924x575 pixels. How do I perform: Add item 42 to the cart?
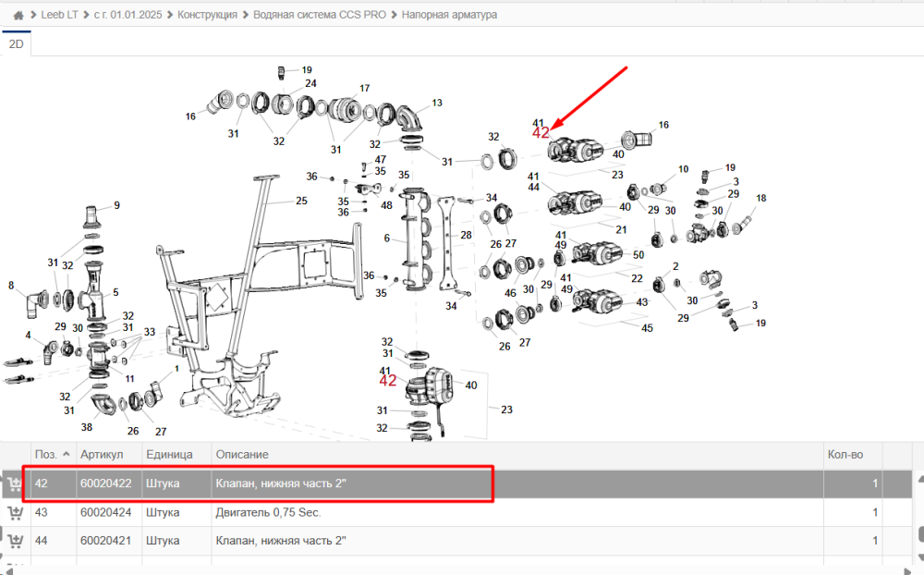point(15,484)
